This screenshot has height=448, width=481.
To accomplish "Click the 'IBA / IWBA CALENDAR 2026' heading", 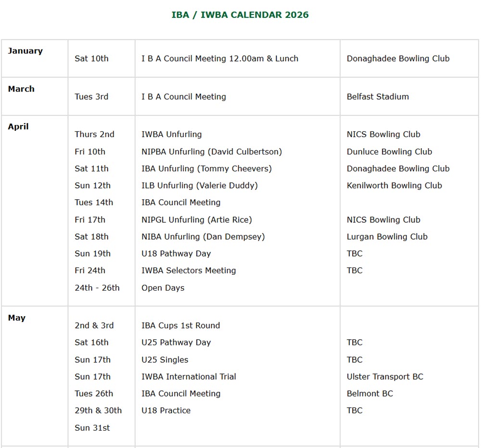I will pos(240,15).
